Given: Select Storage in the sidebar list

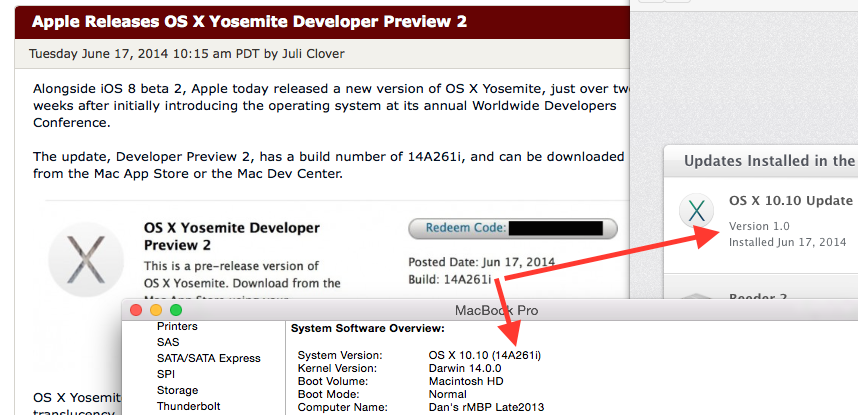Looking at the screenshot, I should point(177,390).
